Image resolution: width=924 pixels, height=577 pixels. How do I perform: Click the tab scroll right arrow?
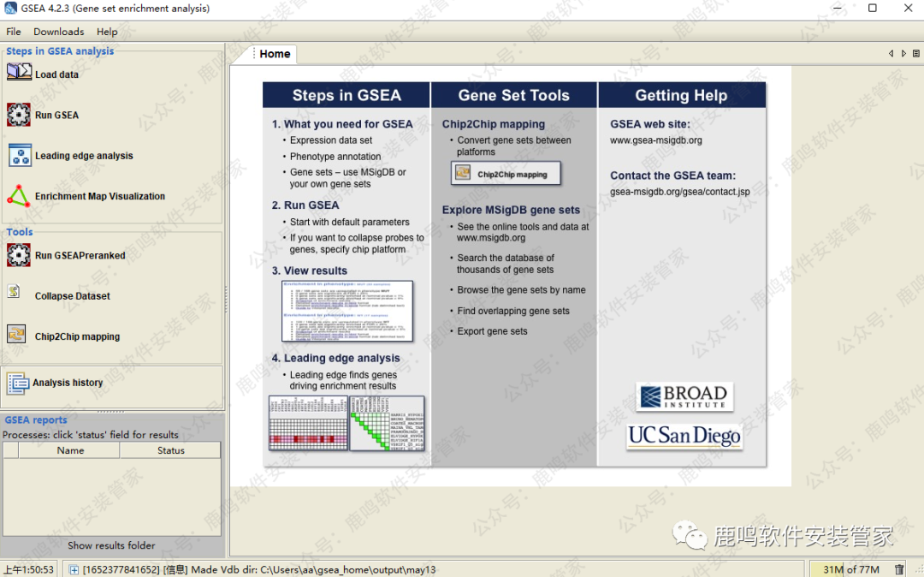click(903, 54)
